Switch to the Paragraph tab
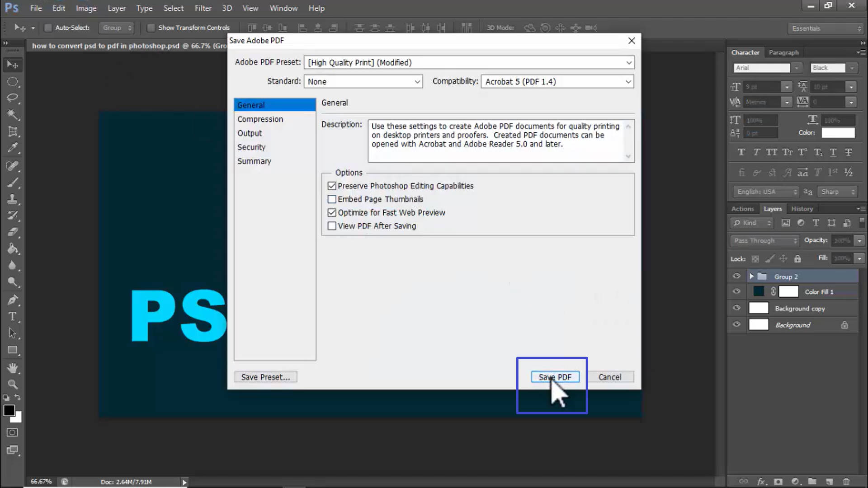This screenshot has height=488, width=868. click(783, 52)
